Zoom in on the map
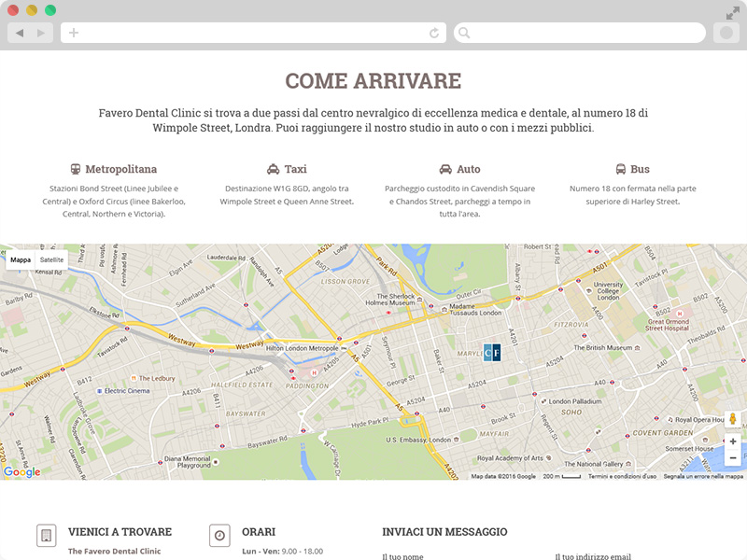The height and width of the screenshot is (560, 747). click(x=733, y=441)
